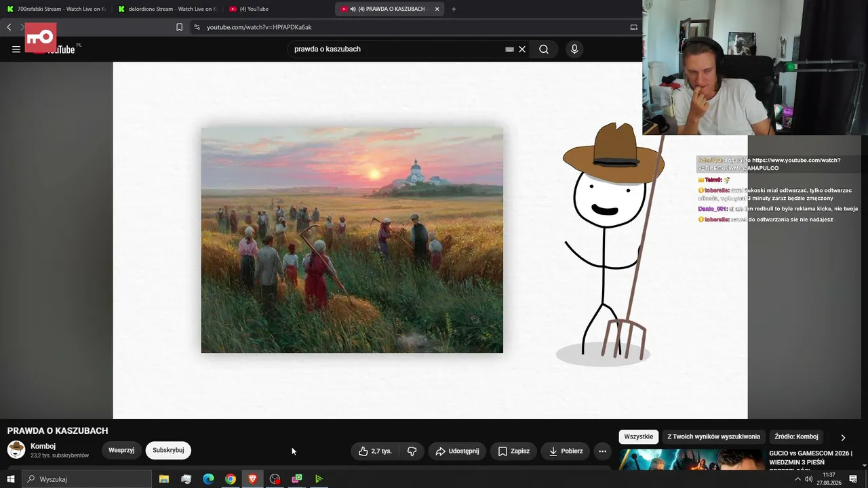Clear the search query with the X
The height and width of the screenshot is (488, 868).
click(522, 49)
